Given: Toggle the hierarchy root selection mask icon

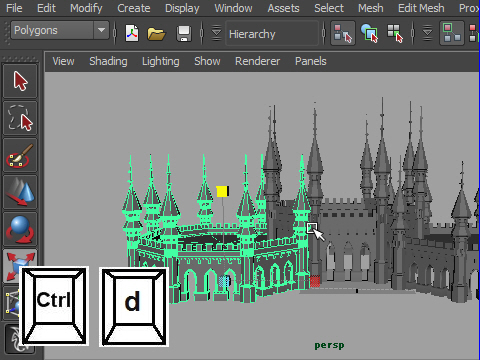Looking at the screenshot, I should [452, 33].
